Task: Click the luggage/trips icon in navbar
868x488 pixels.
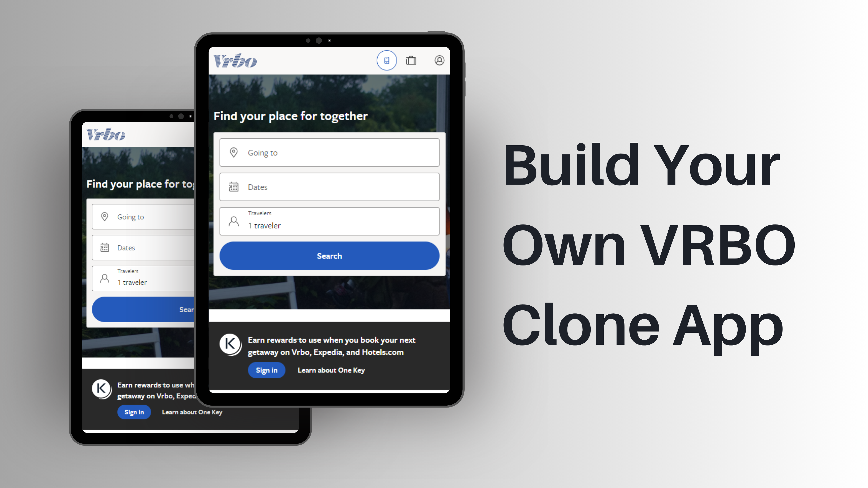Action: 412,60
